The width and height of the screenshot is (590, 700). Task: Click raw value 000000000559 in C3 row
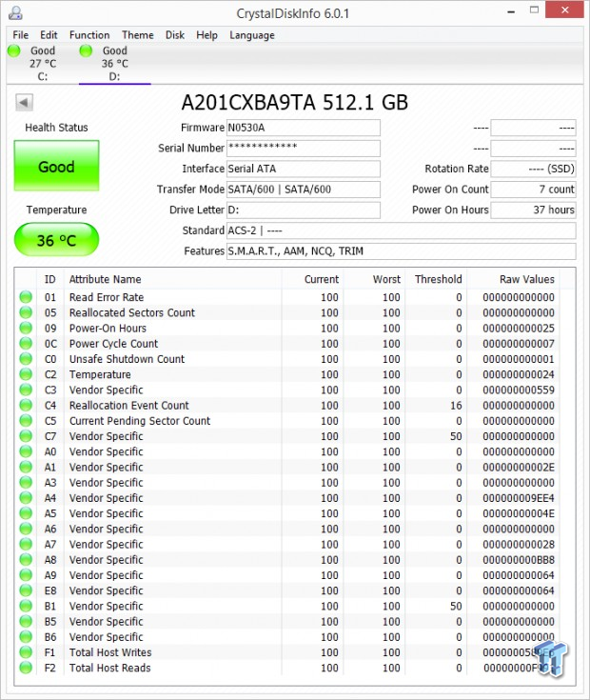coord(519,390)
